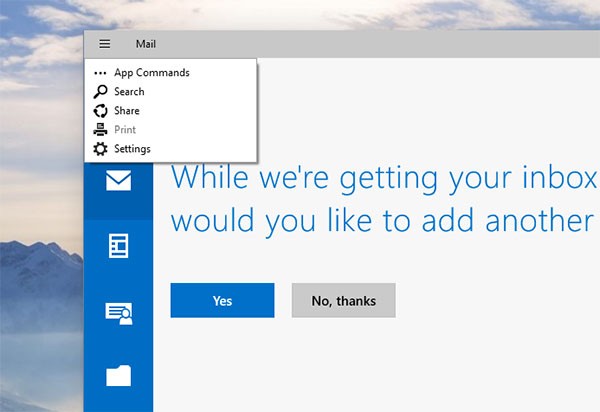Click the heading line 'would you like to add another'
The width and height of the screenshot is (600, 412).
tap(382, 221)
